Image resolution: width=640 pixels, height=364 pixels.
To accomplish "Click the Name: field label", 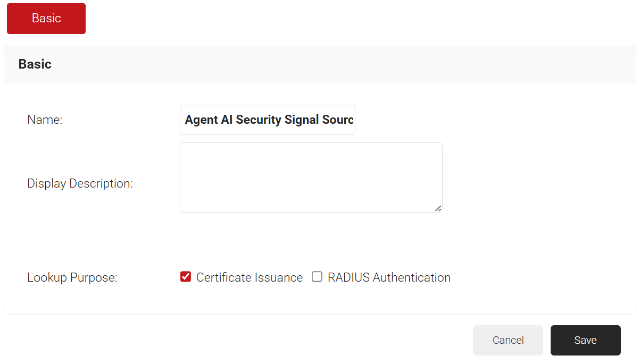I will tap(45, 120).
